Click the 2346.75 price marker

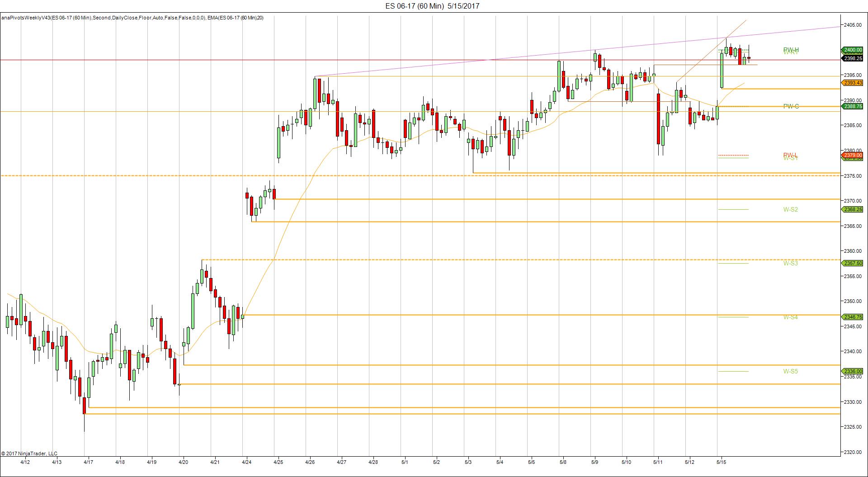(852, 317)
